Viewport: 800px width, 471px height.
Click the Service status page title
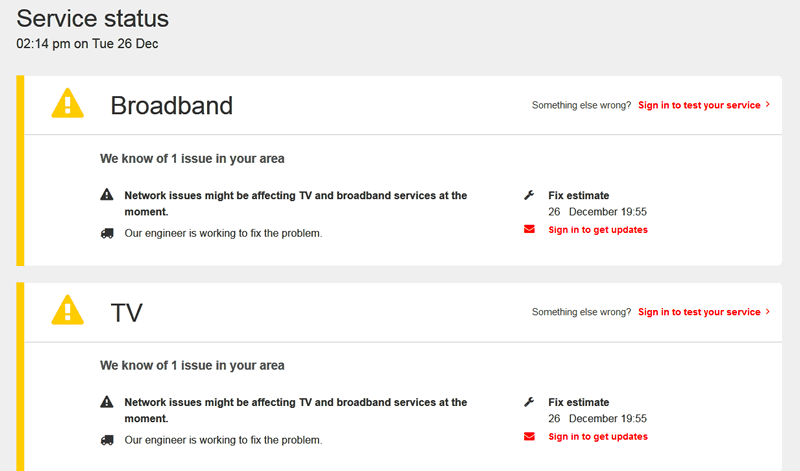[93, 18]
